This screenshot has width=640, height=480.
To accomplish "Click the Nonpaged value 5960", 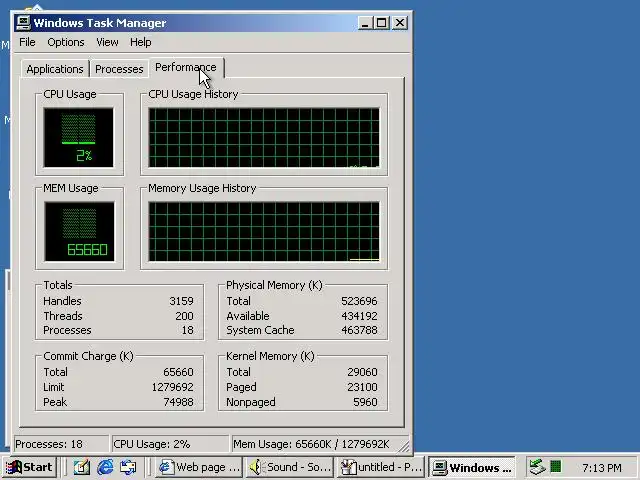I will pos(365,402).
